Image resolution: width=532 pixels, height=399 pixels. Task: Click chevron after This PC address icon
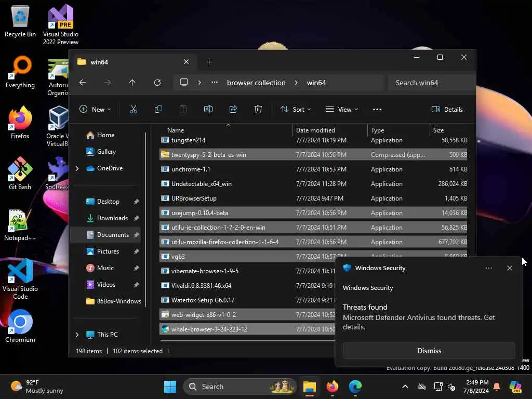[x=199, y=83]
